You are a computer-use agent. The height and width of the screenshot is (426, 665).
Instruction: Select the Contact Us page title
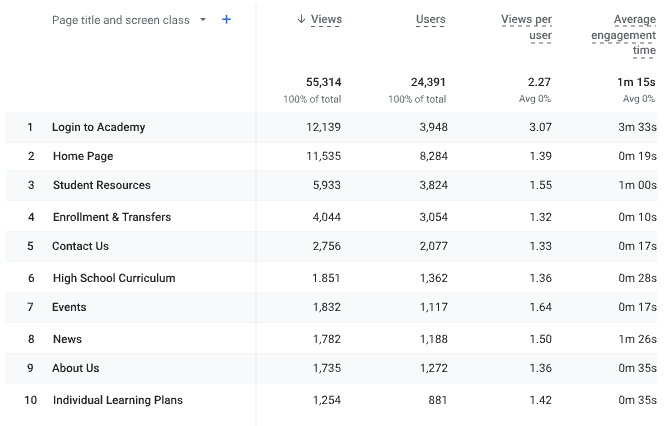(81, 246)
